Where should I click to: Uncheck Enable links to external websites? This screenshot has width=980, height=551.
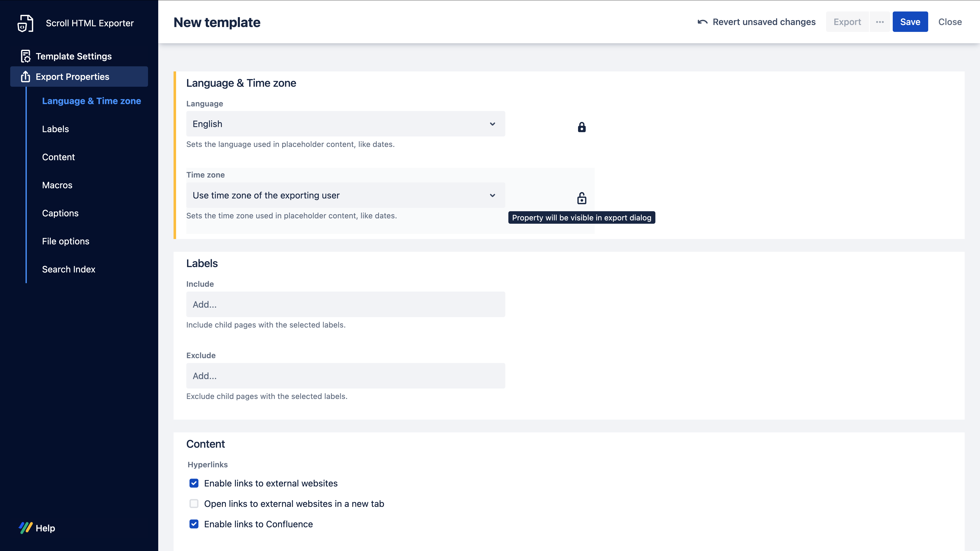coord(194,483)
